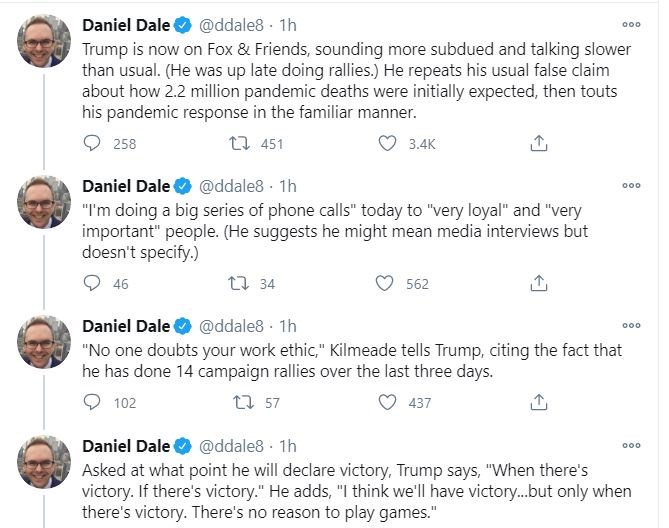Share the Kilmeade work ethic tweet

point(539,403)
